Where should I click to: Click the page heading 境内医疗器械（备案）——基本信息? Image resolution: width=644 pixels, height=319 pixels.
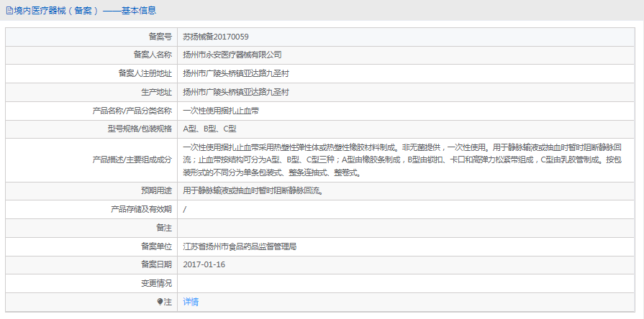86,11
